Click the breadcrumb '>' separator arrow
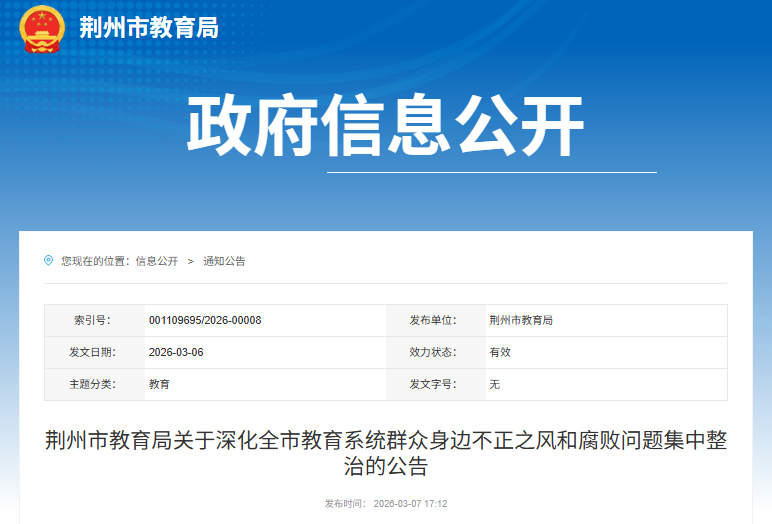Screen dimensions: 772x524 (190, 261)
